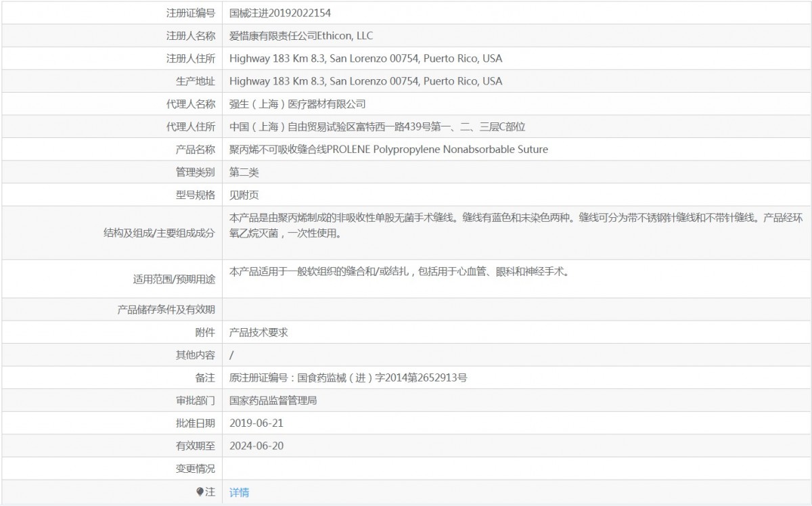Select the slash value in 其他内容 row
The width and height of the screenshot is (812, 506).
tap(231, 355)
